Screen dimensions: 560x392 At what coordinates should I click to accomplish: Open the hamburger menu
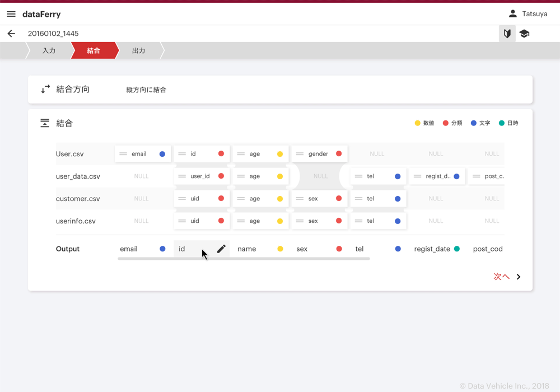click(x=11, y=14)
